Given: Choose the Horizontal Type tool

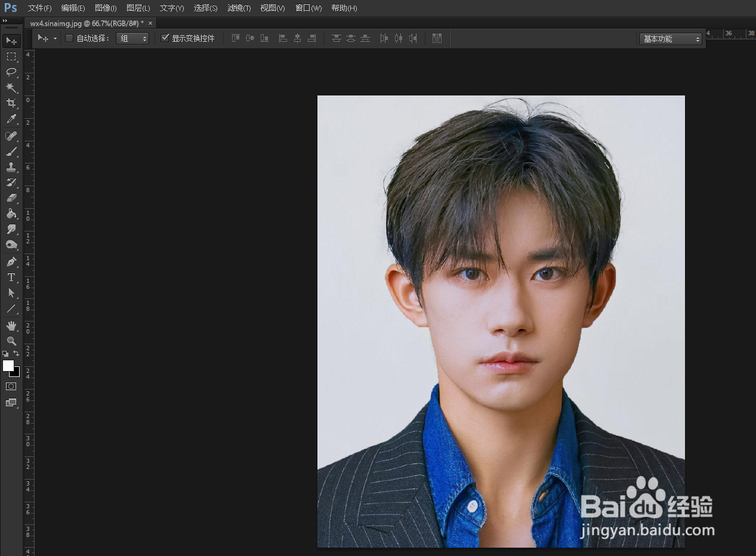Looking at the screenshot, I should click(11, 277).
